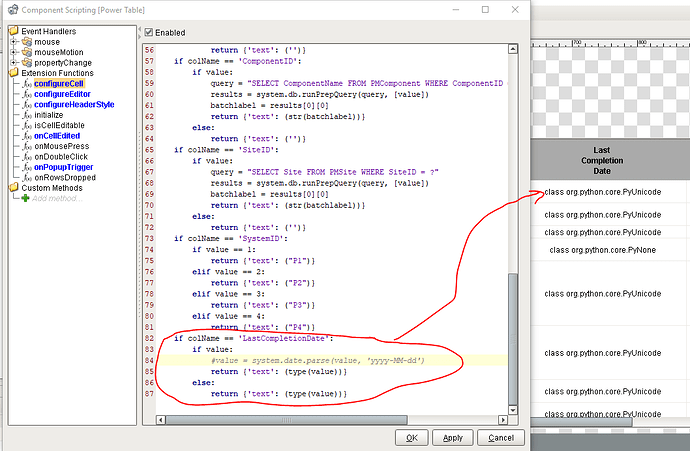This screenshot has height=451, width=690.
Task: Click the code editor scroll up arrow
Action: click(x=513, y=49)
